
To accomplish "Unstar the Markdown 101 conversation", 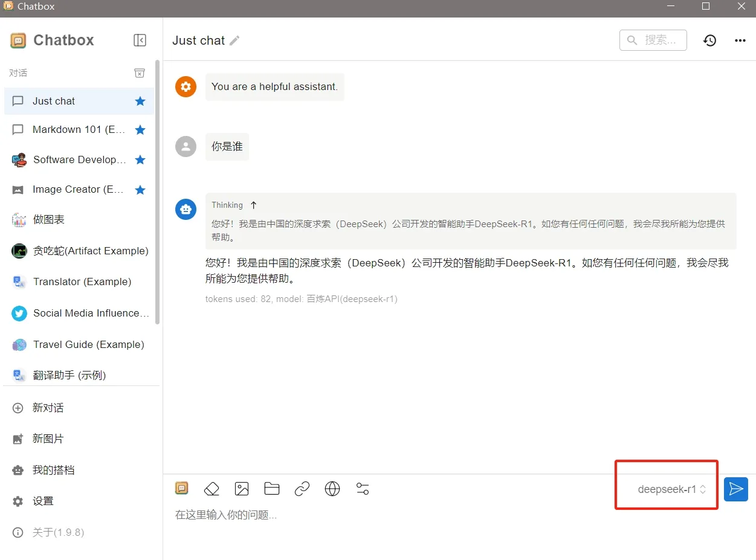I will click(140, 129).
